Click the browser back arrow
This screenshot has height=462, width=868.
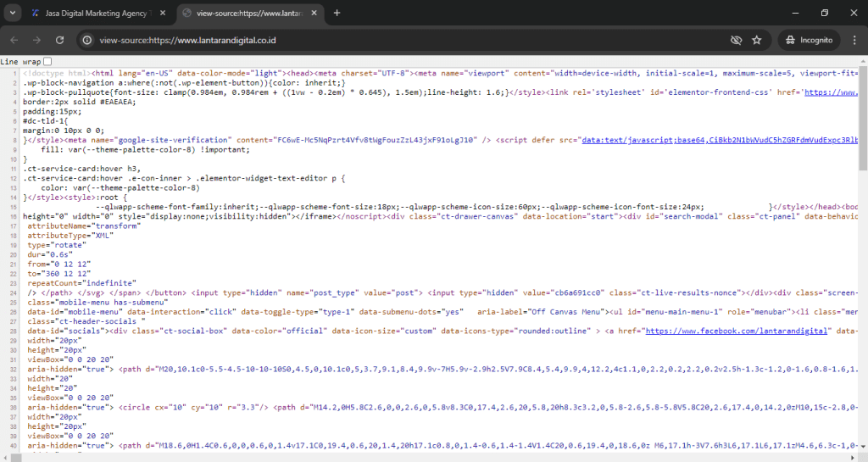click(x=14, y=40)
